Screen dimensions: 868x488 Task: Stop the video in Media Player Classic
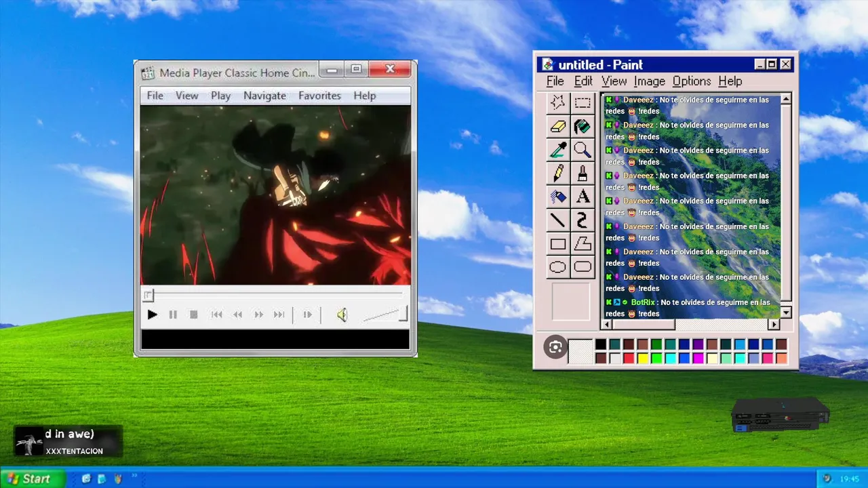click(x=193, y=314)
